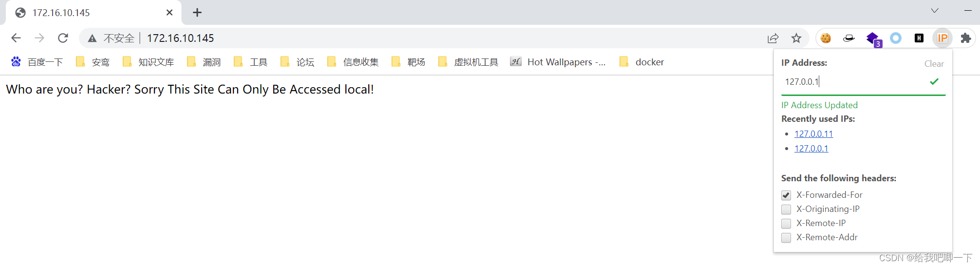This screenshot has width=980, height=267.
Task: Go back to the previous page
Action: [x=16, y=38]
